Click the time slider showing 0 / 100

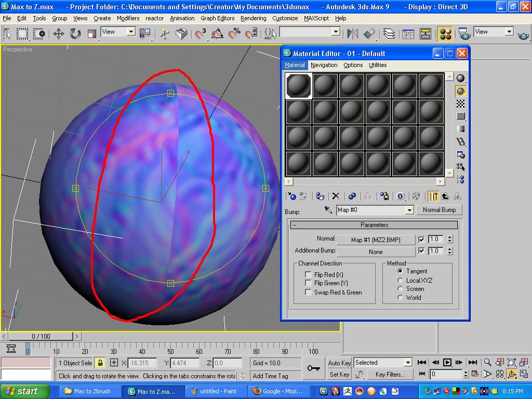tap(41, 336)
